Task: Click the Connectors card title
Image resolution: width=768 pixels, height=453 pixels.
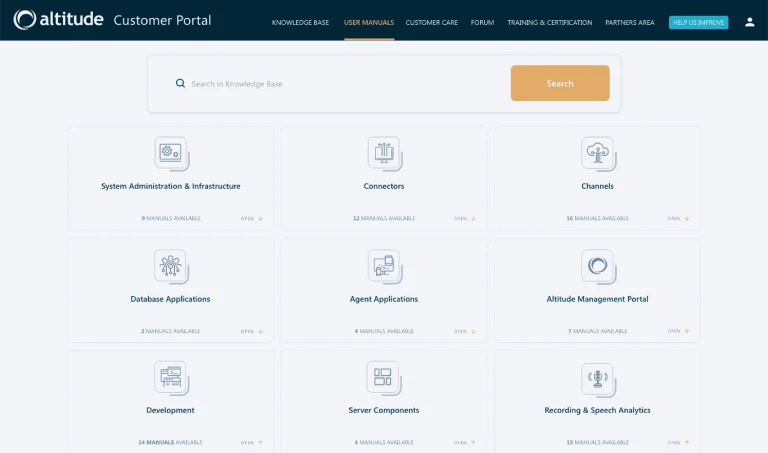Action: click(384, 186)
